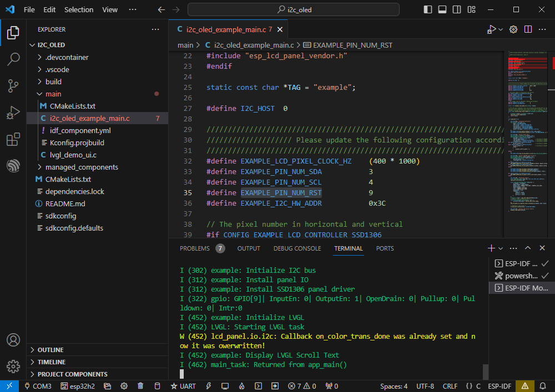Open the Selection menu
This screenshot has height=392, width=555.
point(79,9)
